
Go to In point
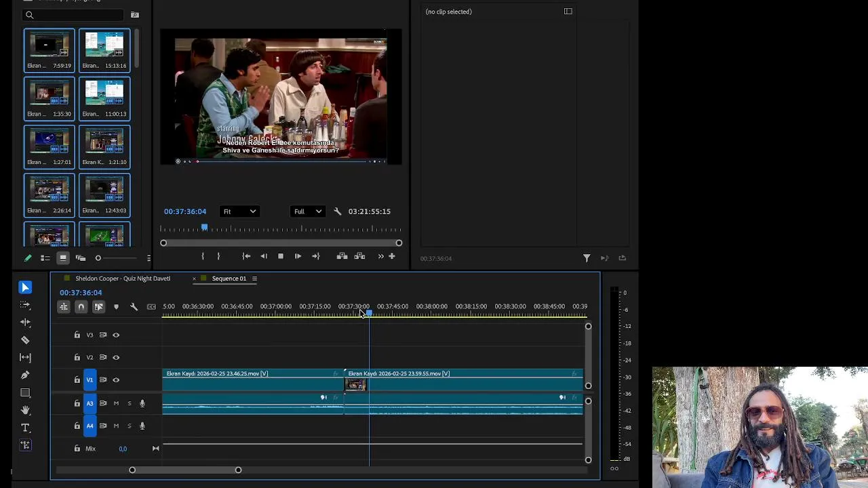pos(246,256)
